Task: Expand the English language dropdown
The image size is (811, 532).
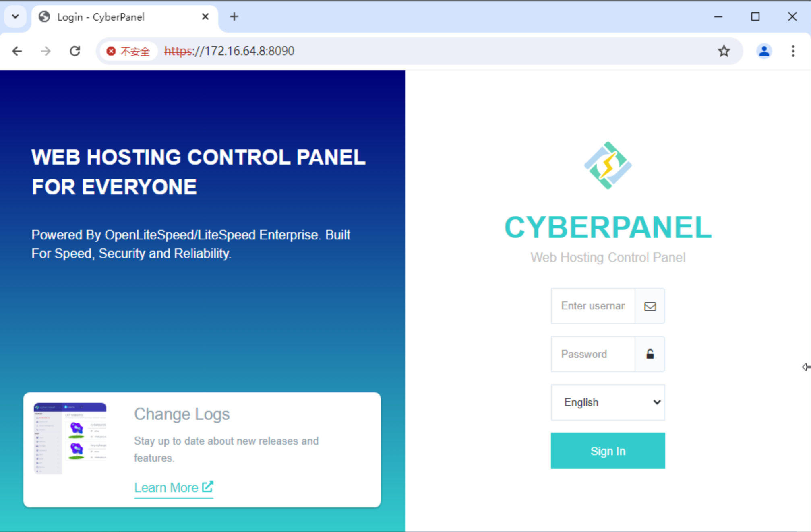Action: coord(608,401)
